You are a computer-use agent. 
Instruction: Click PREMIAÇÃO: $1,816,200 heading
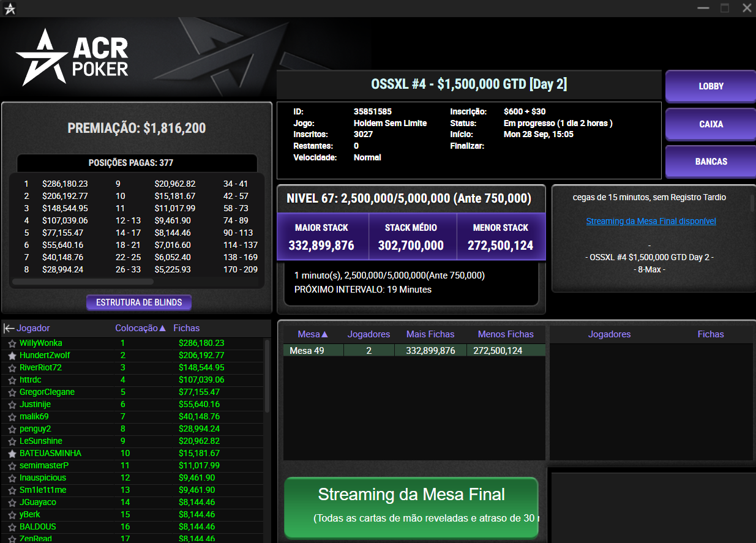137,129
